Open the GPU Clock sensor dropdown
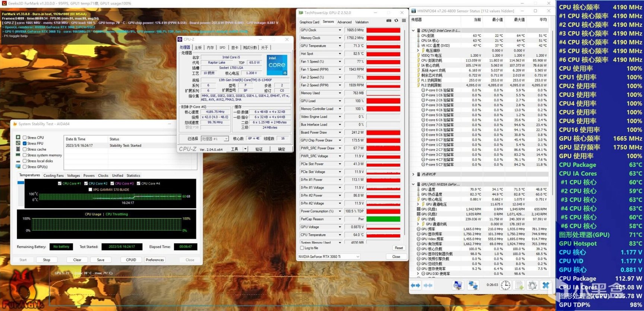Viewport: 644px width, 311px height. point(340,30)
